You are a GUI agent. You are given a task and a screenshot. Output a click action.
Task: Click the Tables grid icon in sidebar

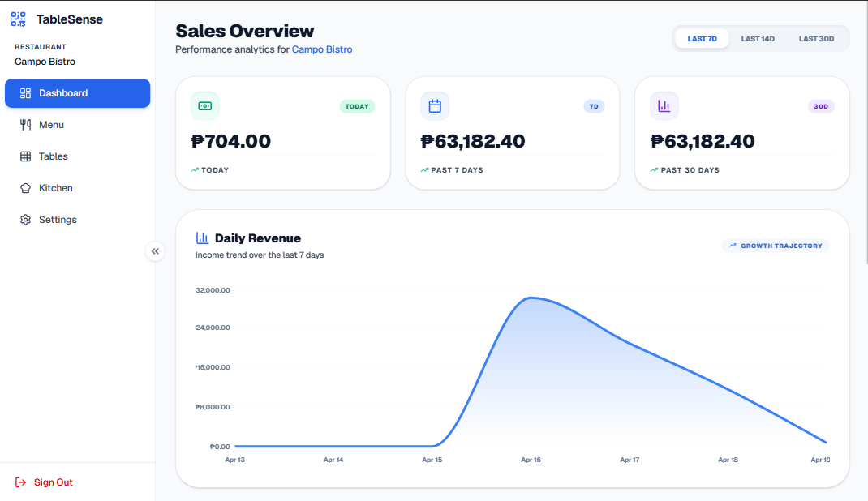tap(25, 156)
